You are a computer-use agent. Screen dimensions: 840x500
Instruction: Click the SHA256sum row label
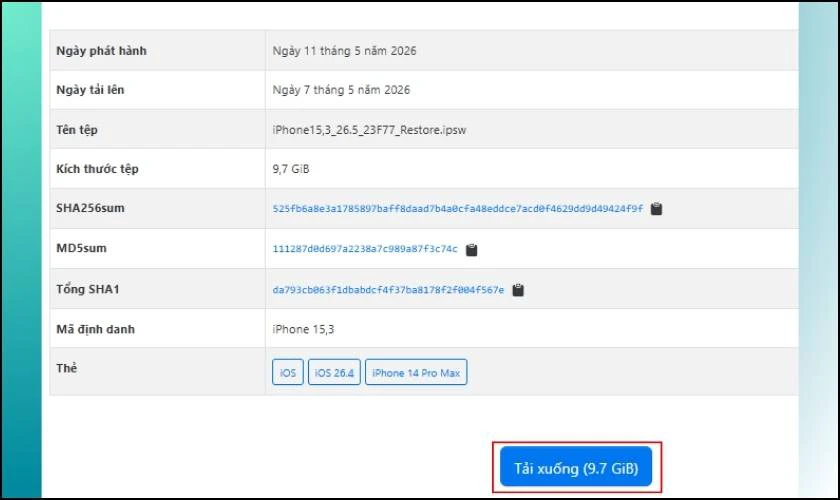point(90,208)
